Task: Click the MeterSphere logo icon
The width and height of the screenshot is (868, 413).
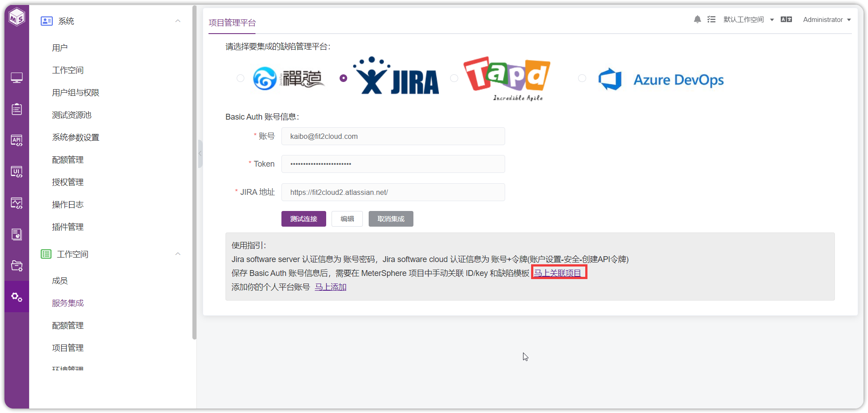Action: [x=17, y=18]
